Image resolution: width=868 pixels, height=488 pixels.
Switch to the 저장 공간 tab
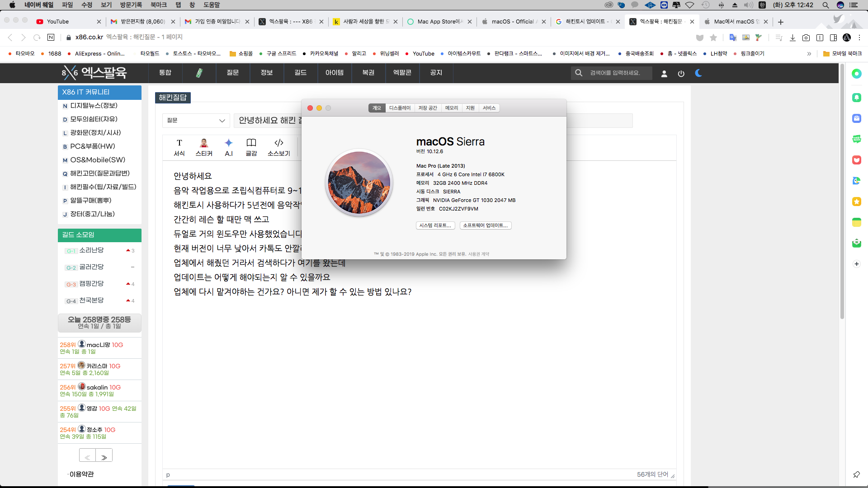coord(428,108)
